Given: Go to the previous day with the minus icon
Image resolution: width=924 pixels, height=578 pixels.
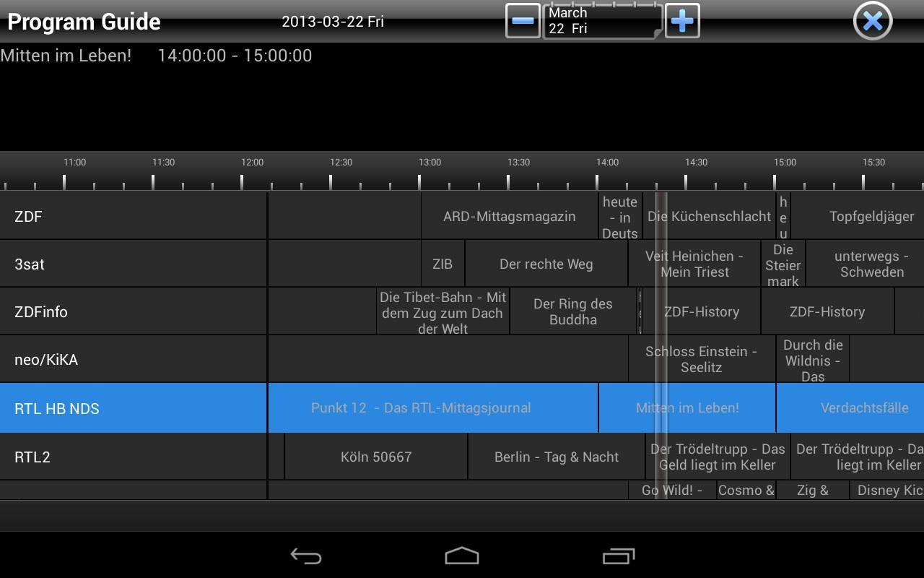Looking at the screenshot, I should [521, 21].
